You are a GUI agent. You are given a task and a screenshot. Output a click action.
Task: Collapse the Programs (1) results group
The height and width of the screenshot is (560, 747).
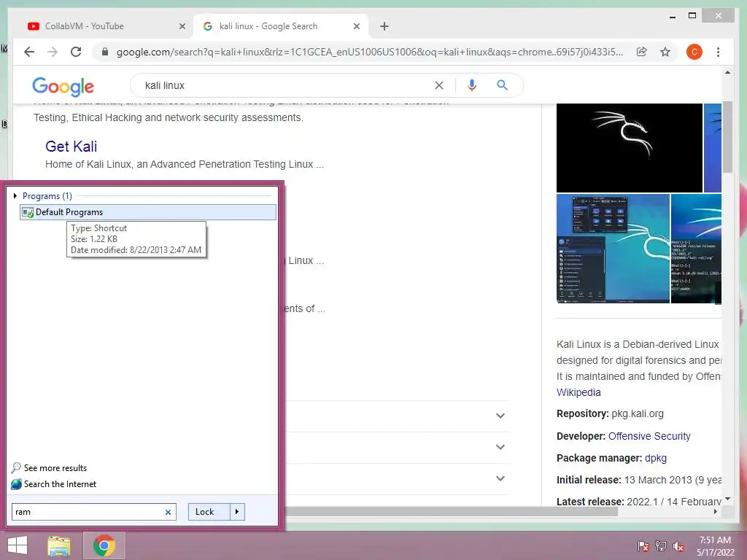pyautogui.click(x=15, y=195)
